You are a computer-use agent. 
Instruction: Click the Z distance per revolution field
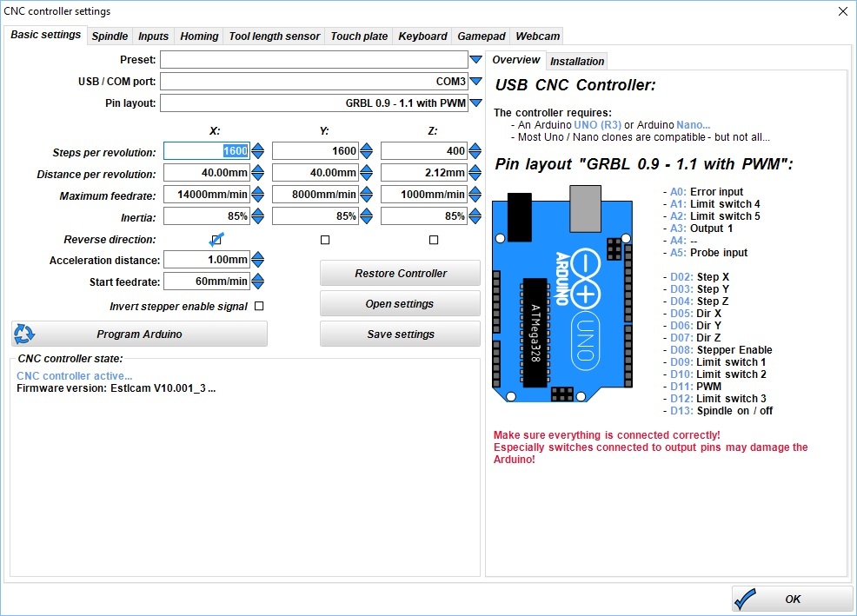pyautogui.click(x=424, y=173)
